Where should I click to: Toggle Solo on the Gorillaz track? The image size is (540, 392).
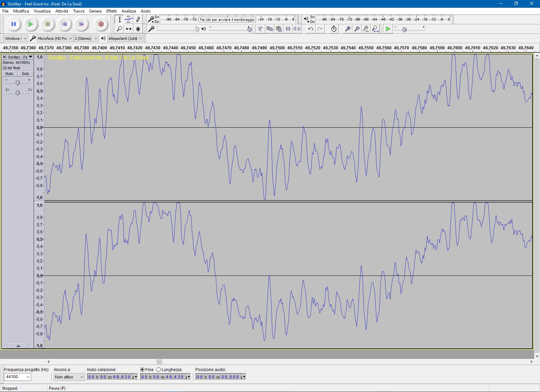pyautogui.click(x=25, y=74)
